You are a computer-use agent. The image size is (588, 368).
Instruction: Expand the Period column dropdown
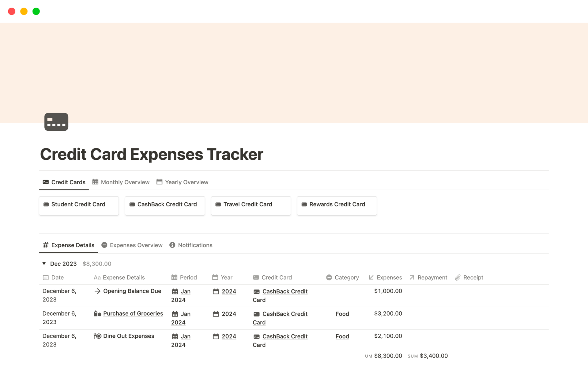coord(188,277)
